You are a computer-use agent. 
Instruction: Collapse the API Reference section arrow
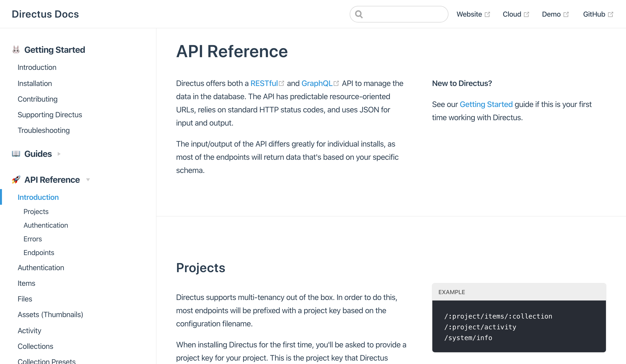coord(88,180)
